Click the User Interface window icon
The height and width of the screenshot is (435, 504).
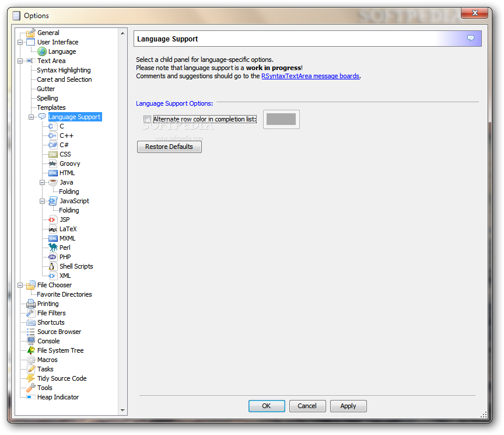30,42
